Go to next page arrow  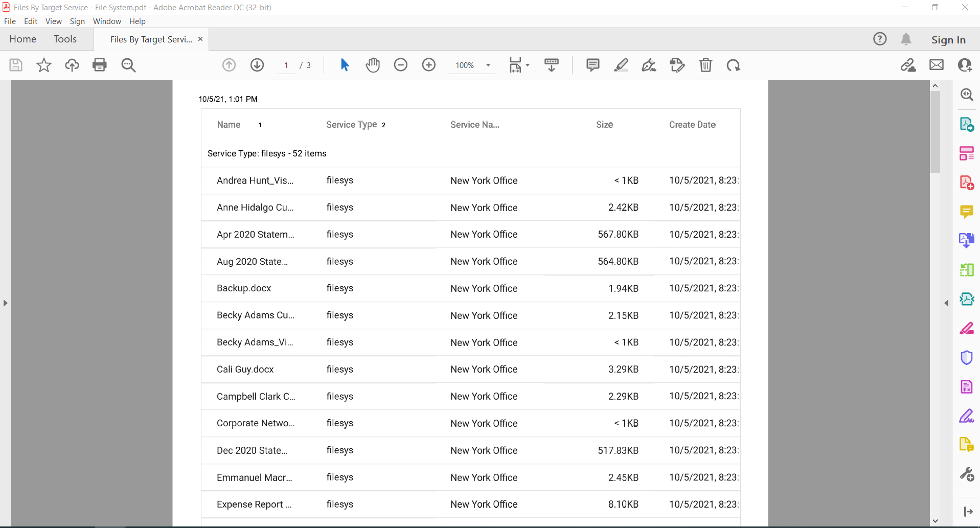(257, 65)
